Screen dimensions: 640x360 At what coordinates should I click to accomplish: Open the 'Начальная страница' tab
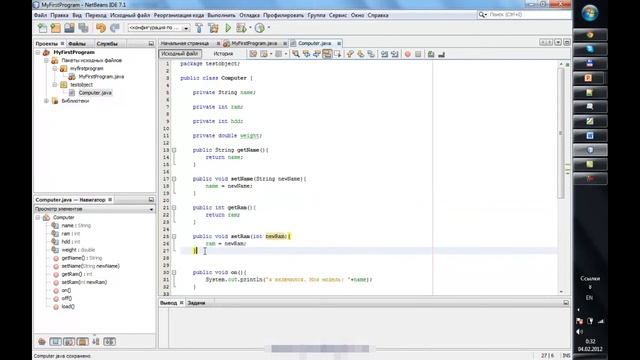coord(185,43)
